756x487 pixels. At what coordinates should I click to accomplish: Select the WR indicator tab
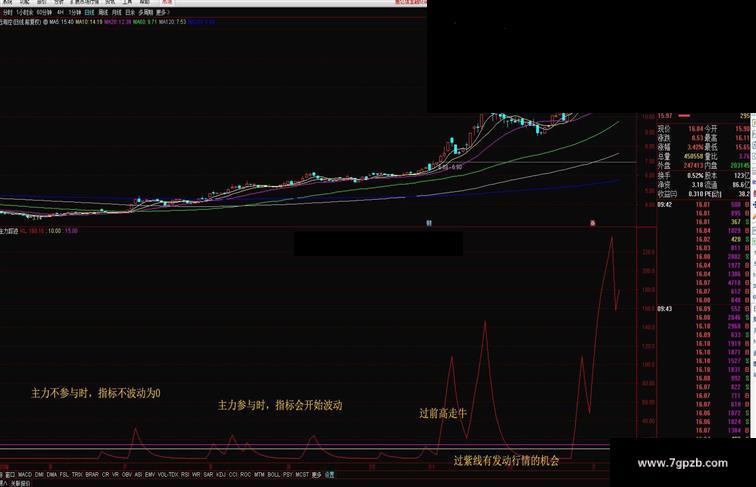point(196,475)
